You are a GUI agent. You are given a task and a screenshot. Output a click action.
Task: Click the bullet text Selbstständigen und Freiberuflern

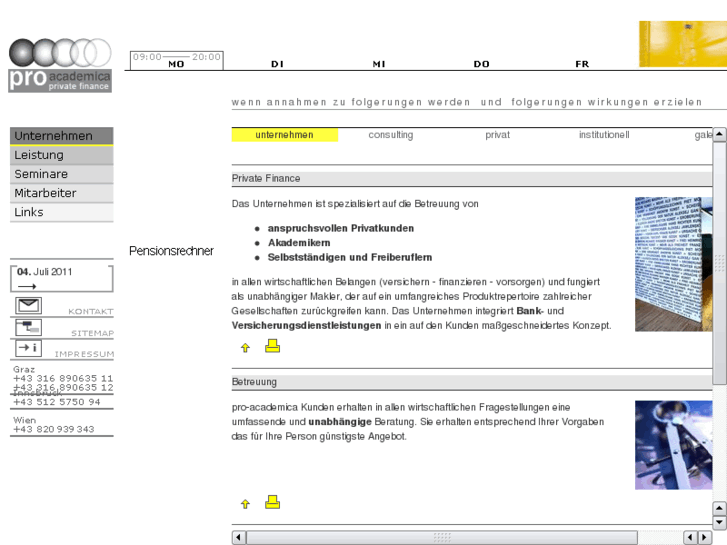tap(350, 257)
